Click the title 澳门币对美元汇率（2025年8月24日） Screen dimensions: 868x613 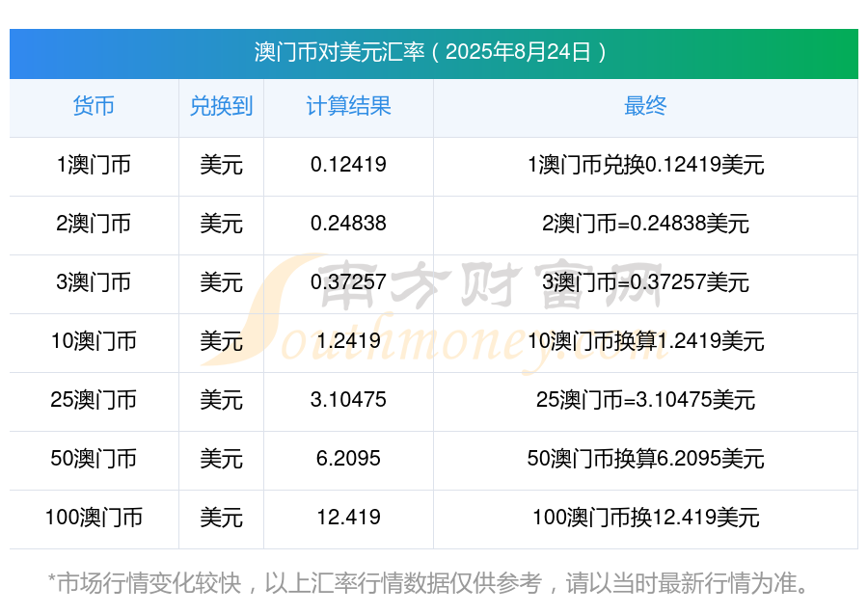click(433, 52)
